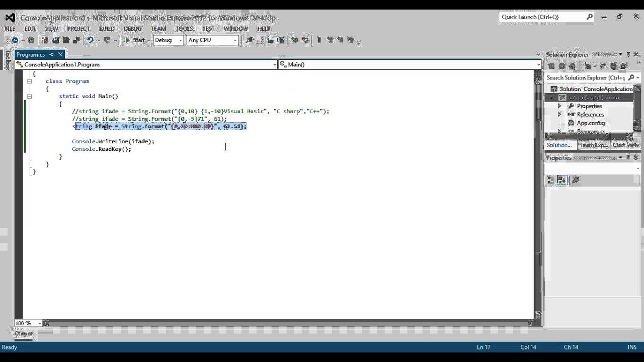
Task: Click the Console.WriteLine(ifade); code line
Action: point(113,141)
